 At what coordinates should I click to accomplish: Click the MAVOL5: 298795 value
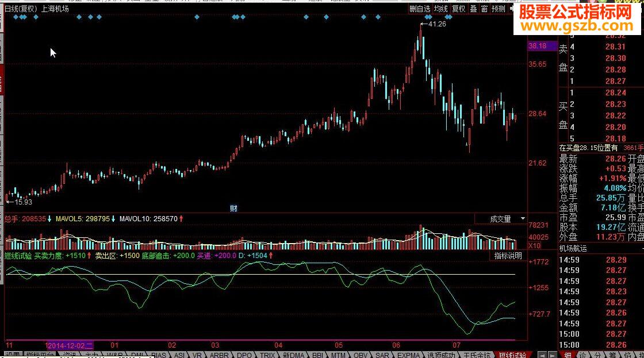(83, 219)
